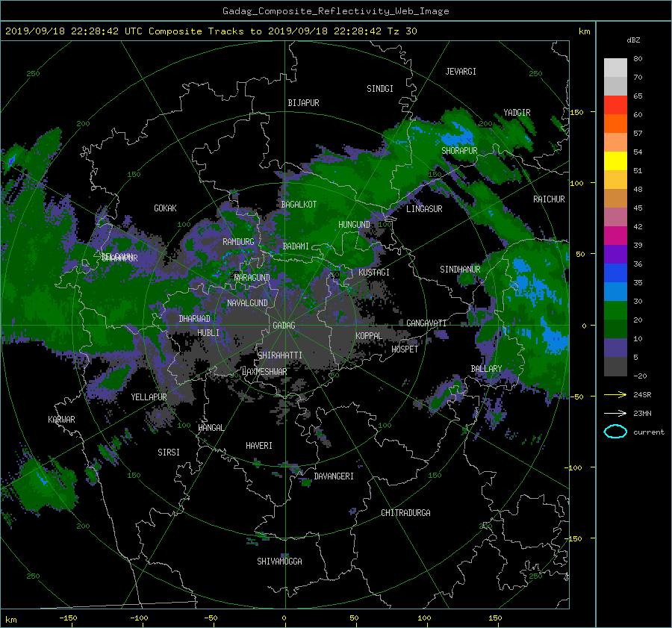
Task: Click the KOPPAL city label
Action: pyautogui.click(x=369, y=336)
